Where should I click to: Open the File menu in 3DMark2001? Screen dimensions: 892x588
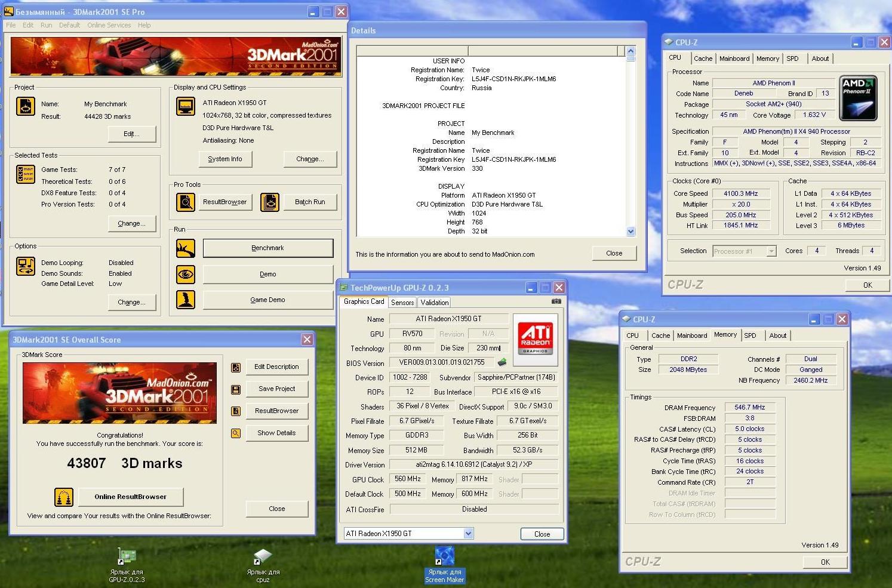(x=11, y=25)
